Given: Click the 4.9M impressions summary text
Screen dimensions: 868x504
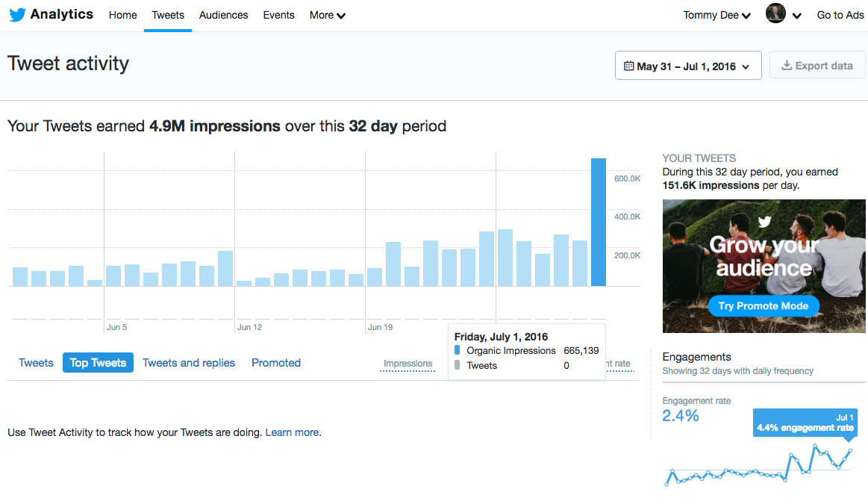Looking at the screenshot, I should [x=215, y=126].
